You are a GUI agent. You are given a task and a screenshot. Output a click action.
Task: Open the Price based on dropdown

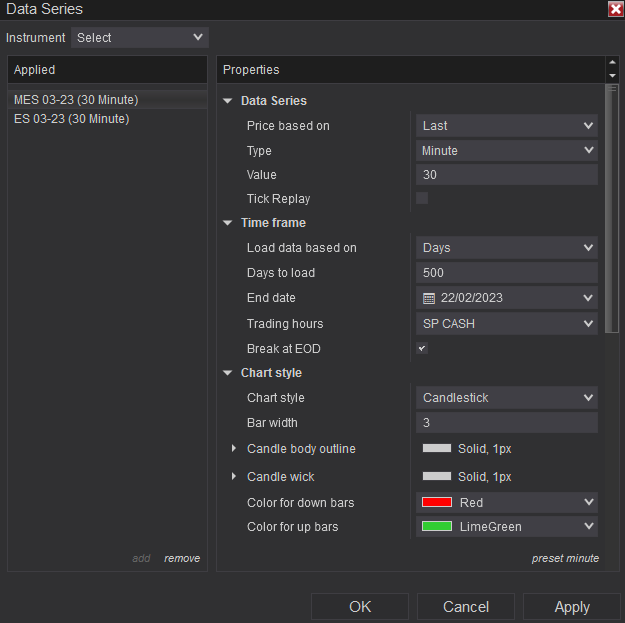pos(506,126)
